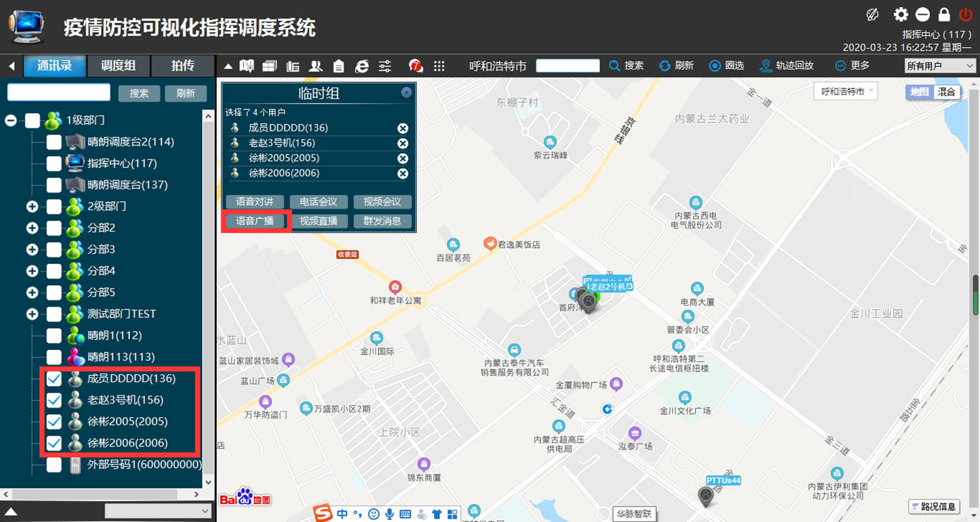Click the contacts 搜索 button
This screenshot has width=980, height=522.
(x=139, y=93)
